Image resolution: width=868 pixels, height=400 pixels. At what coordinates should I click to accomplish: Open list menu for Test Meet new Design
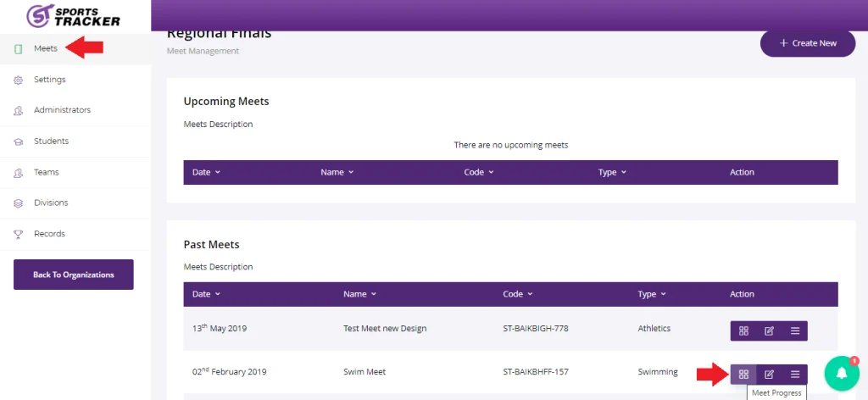(795, 331)
